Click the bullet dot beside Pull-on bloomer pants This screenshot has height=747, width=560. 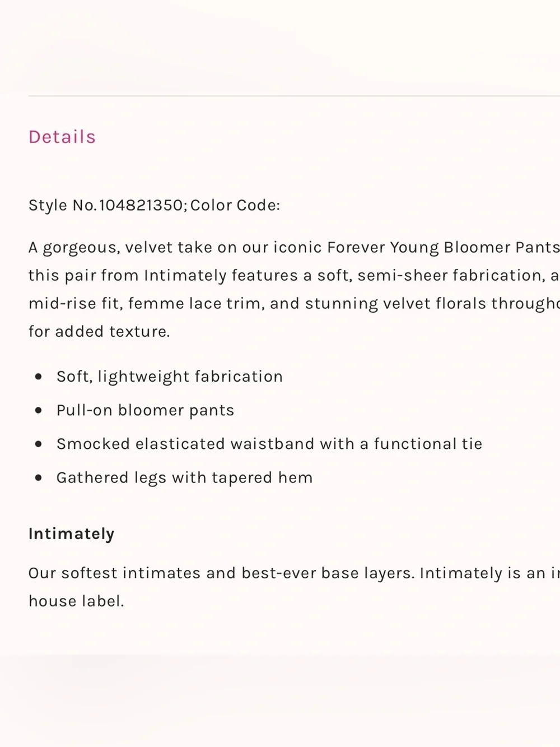[x=38, y=410]
